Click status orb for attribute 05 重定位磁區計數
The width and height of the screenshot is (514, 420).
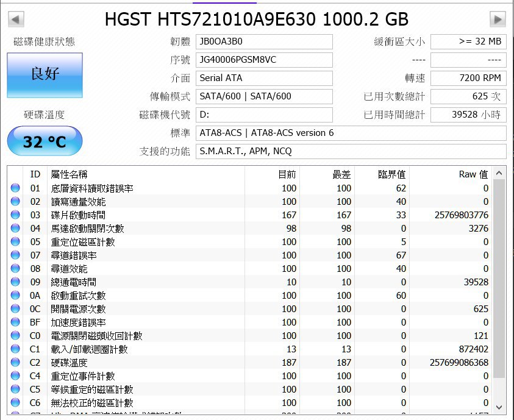pos(15,242)
